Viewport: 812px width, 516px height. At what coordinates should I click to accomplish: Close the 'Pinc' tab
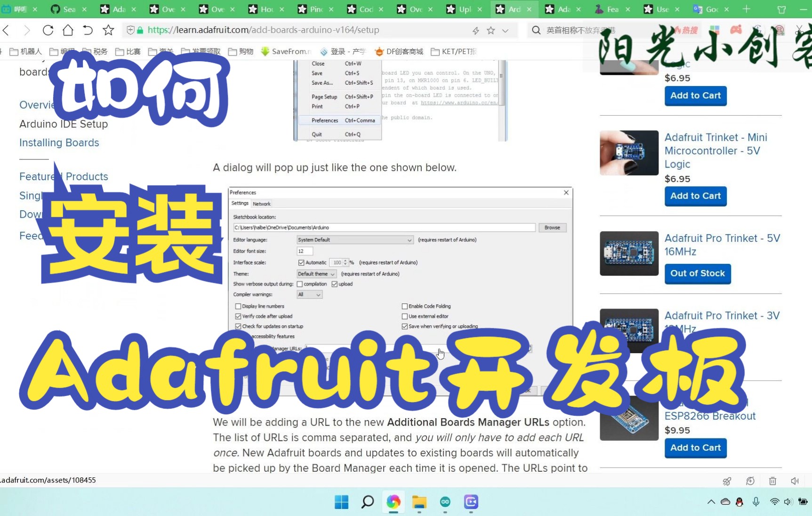(331, 9)
